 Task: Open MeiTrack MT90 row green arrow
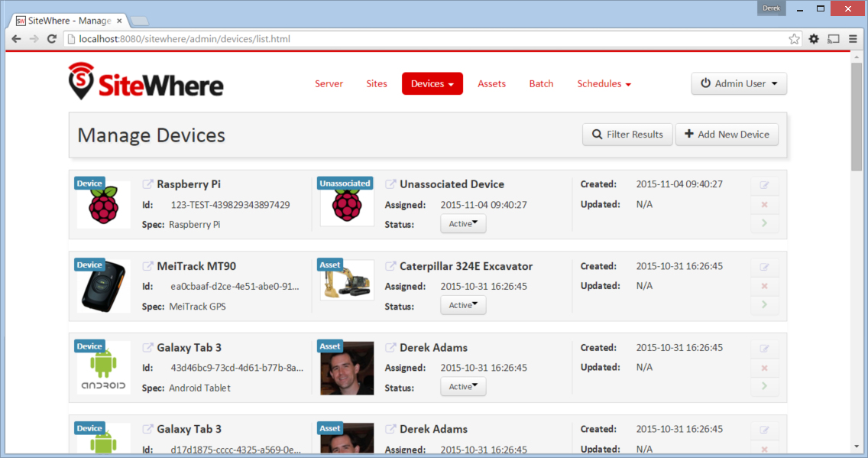(x=765, y=304)
